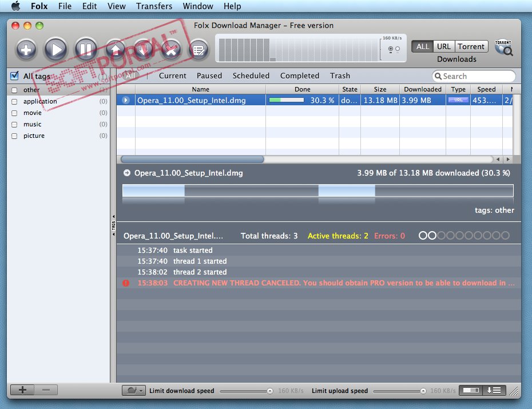Check the 'other' tag checkbox
This screenshot has height=409, width=532.
point(14,90)
